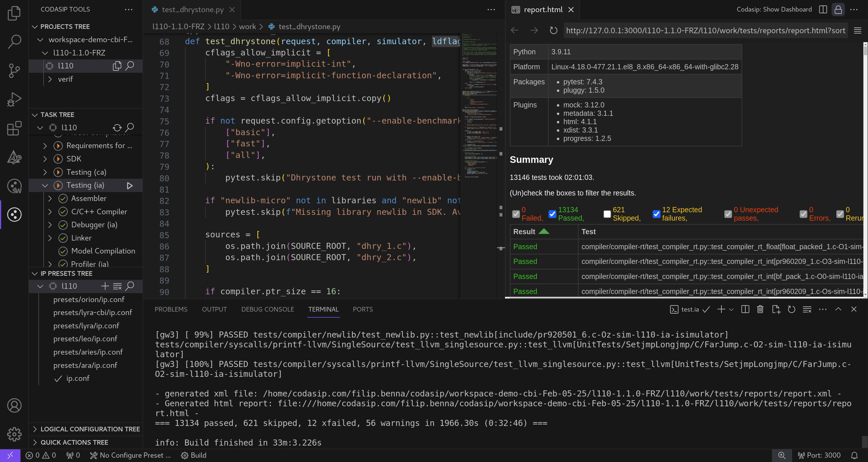Open the Codasip Tools activity bar icon

pyautogui.click(x=14, y=215)
